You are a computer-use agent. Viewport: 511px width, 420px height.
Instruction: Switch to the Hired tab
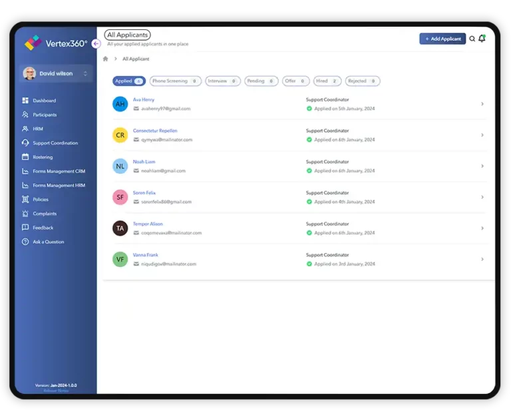coord(327,81)
